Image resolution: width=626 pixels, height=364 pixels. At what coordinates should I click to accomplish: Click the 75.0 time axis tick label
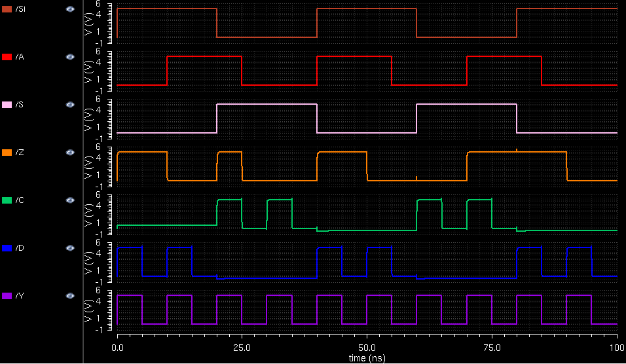click(492, 348)
